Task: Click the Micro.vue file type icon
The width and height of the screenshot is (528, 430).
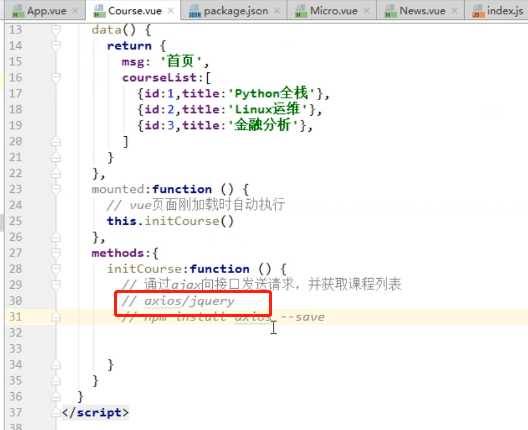Action: 301,11
